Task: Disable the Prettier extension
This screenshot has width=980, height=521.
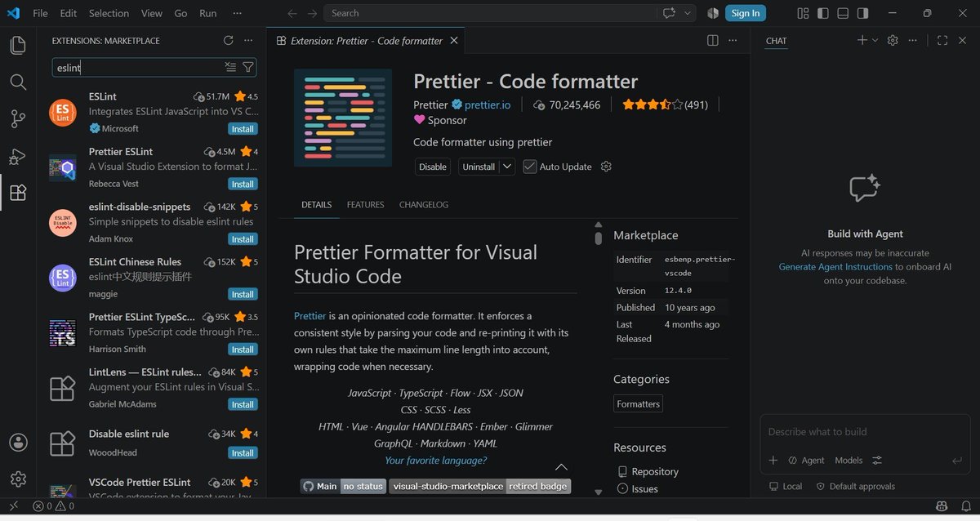Action: (433, 167)
